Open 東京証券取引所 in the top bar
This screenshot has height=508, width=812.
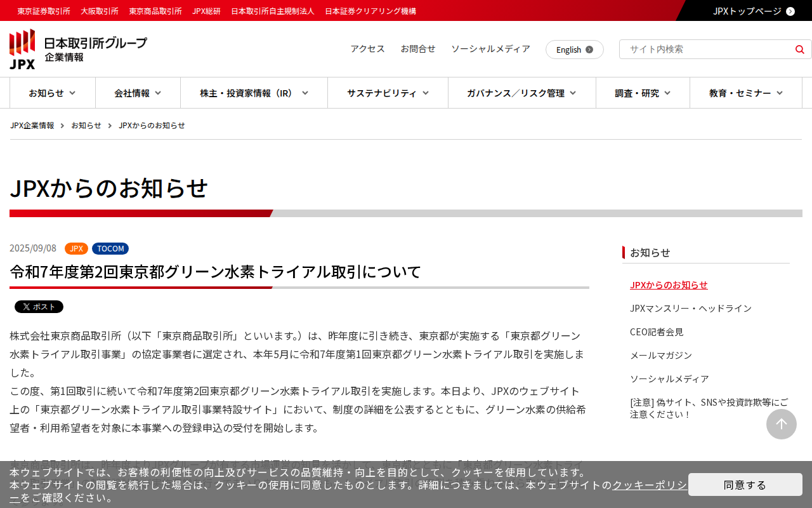click(44, 11)
